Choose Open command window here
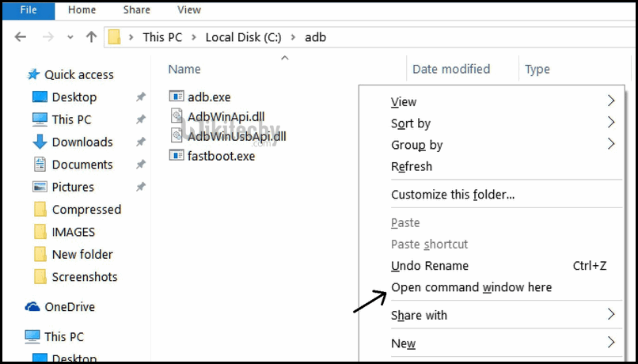 (471, 287)
